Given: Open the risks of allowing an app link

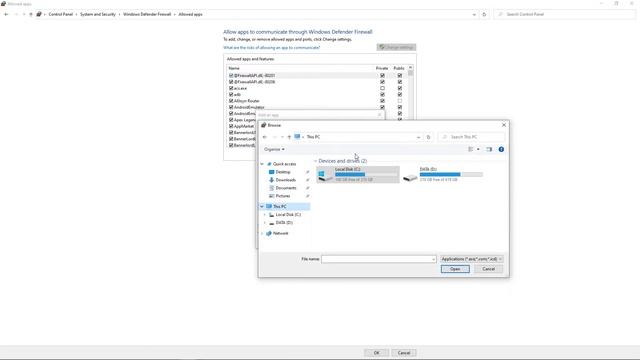Looking at the screenshot, I should pyautogui.click(x=271, y=48).
